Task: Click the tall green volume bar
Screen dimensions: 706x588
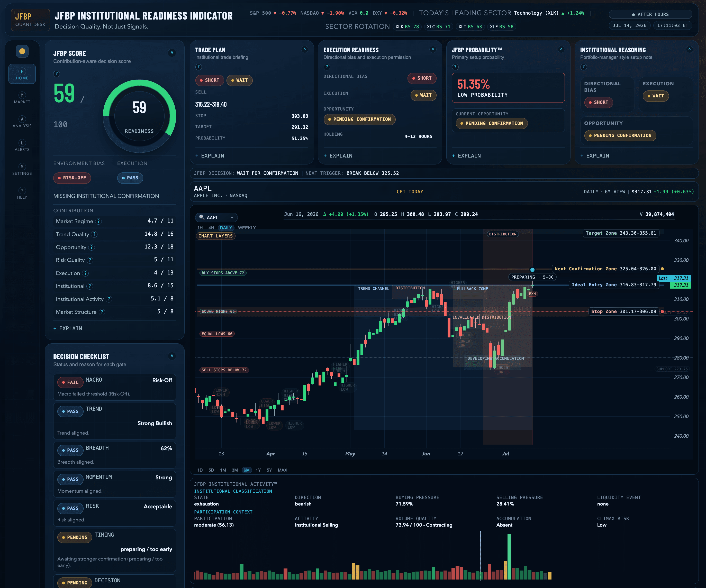Action: [x=509, y=556]
